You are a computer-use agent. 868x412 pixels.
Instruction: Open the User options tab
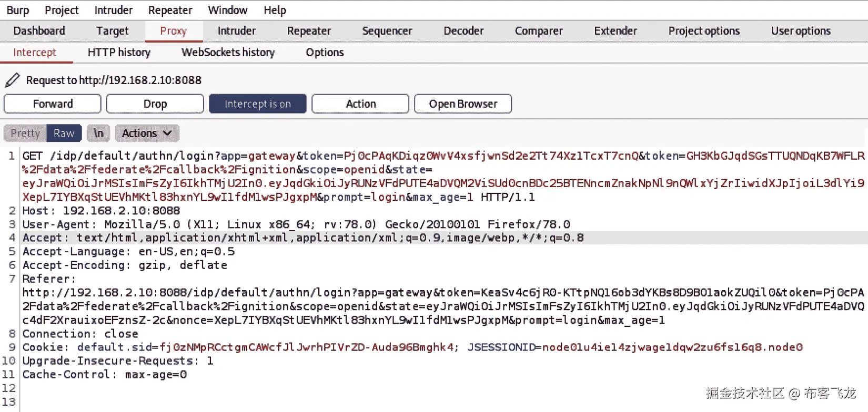point(801,31)
